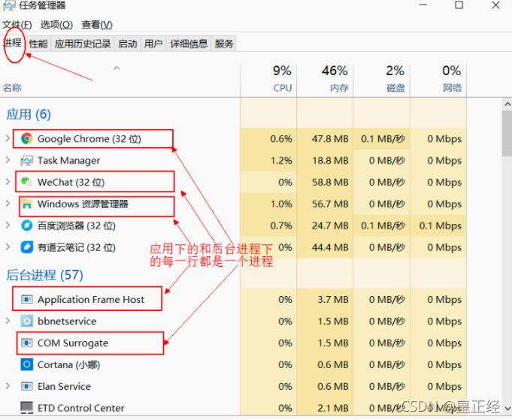Open the 选项(O) menu
This screenshot has width=512, height=420.
tap(56, 25)
